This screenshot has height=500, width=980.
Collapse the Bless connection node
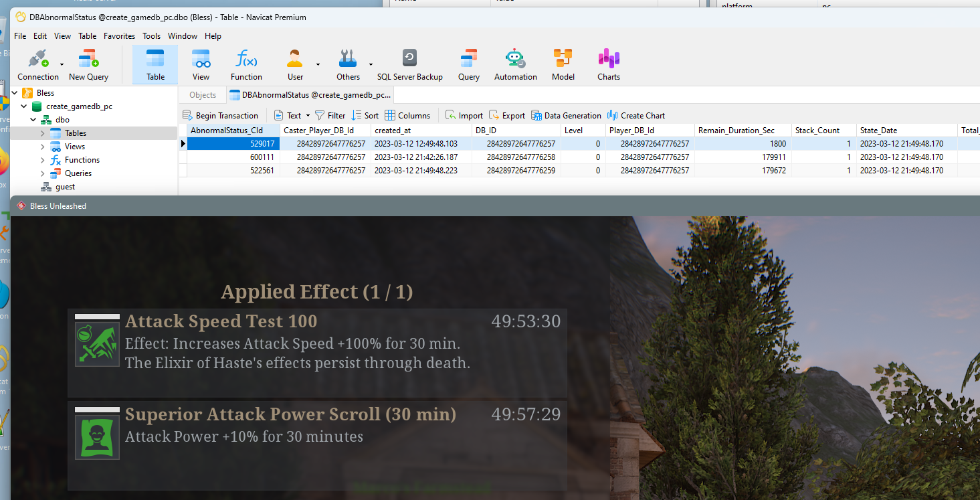pos(15,93)
